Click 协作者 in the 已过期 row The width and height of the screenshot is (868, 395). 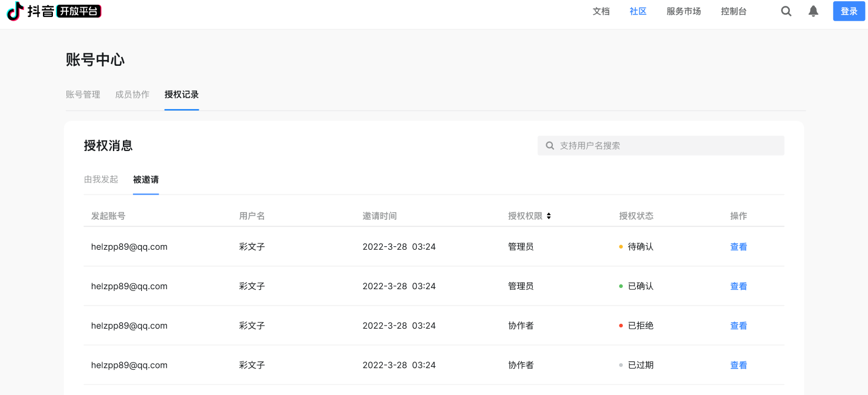(x=521, y=365)
